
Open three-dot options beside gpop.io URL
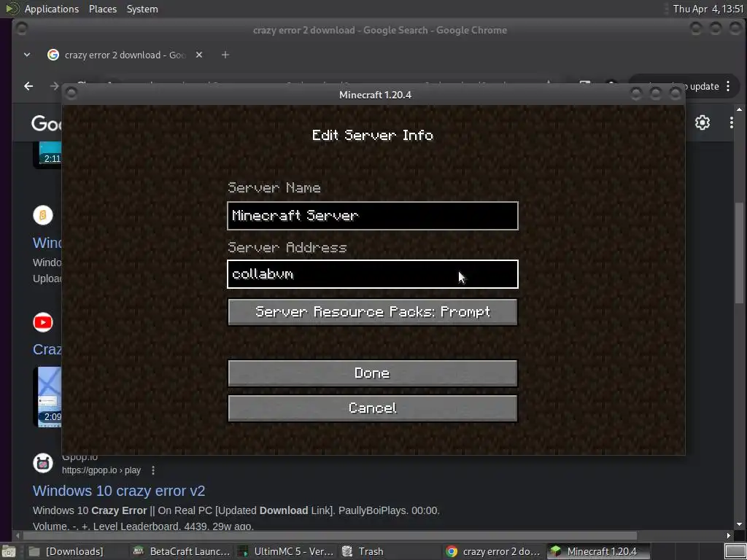coord(153,470)
